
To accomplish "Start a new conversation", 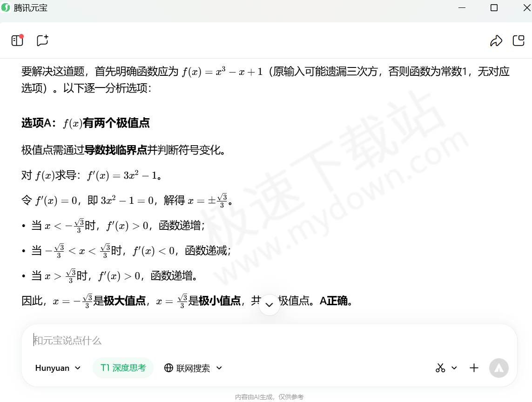I will tap(42, 40).
